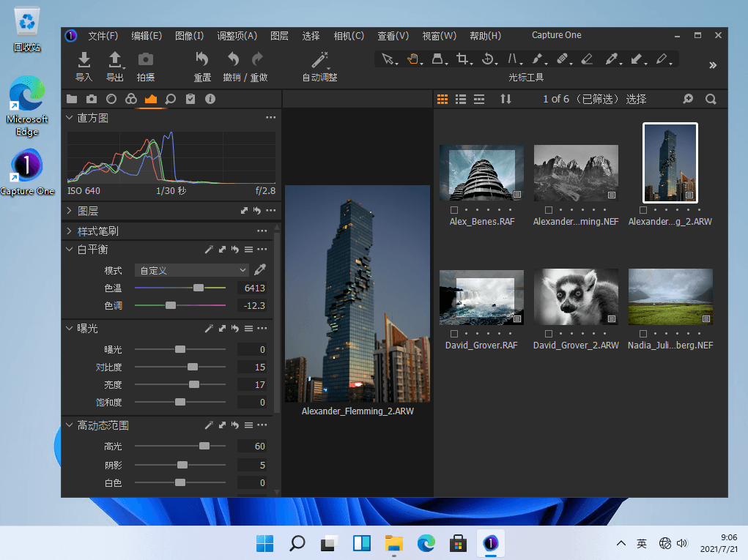Collapse the Histogram (直方图) panel
Screen dimensions: 748x560
pos(69,118)
